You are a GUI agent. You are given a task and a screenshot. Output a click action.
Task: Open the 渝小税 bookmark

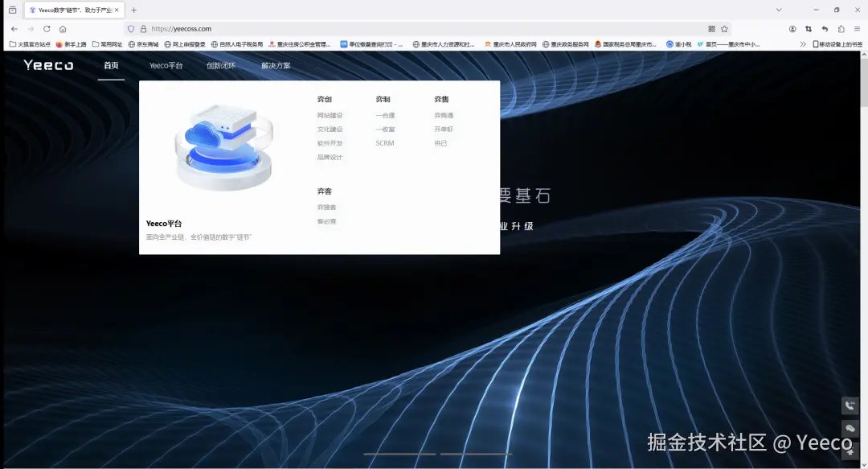click(678, 44)
